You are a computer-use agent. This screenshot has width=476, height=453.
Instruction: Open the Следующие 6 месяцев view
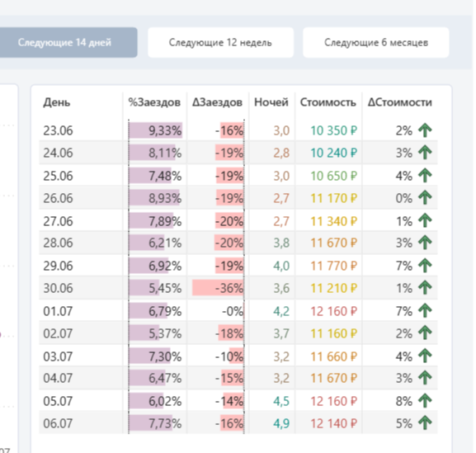[376, 42]
